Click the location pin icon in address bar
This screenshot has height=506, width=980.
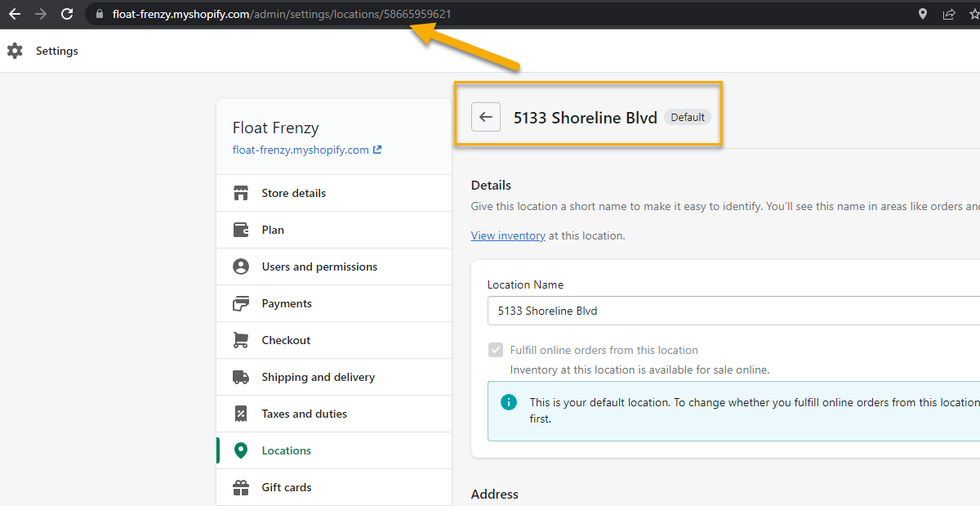click(923, 14)
